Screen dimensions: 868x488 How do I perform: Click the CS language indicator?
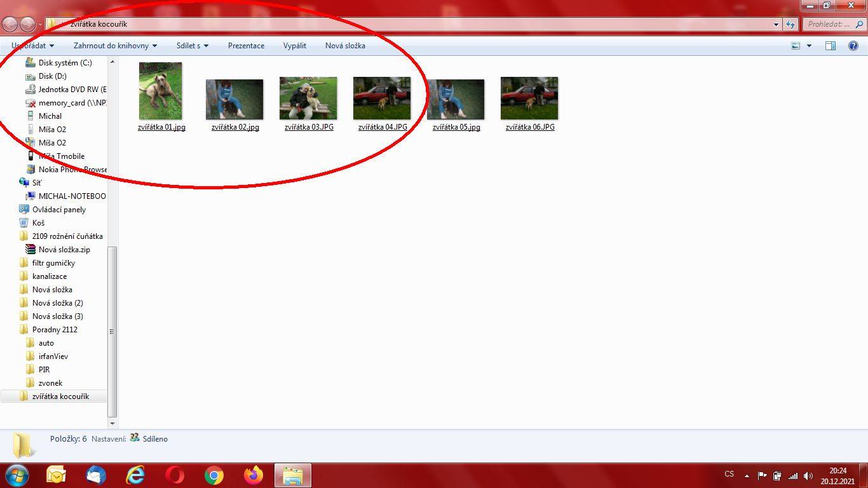click(x=729, y=474)
